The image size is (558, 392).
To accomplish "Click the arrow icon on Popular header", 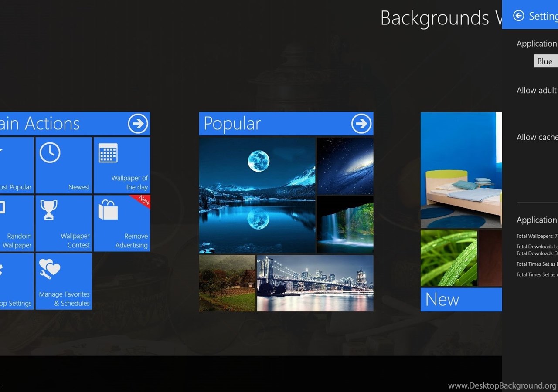I will tap(361, 124).
